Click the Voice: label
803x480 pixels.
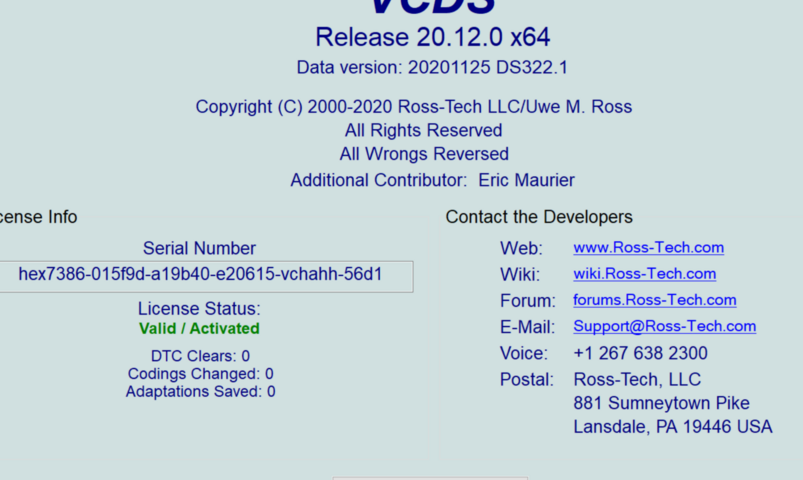coord(524,353)
